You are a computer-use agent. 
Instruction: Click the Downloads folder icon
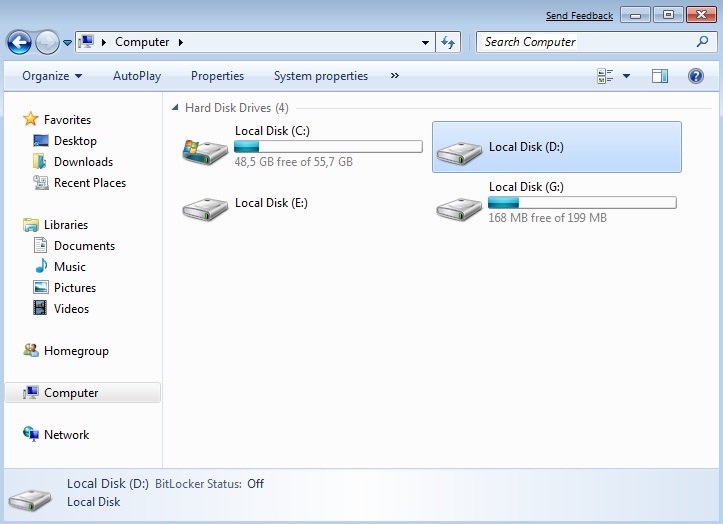(39, 161)
